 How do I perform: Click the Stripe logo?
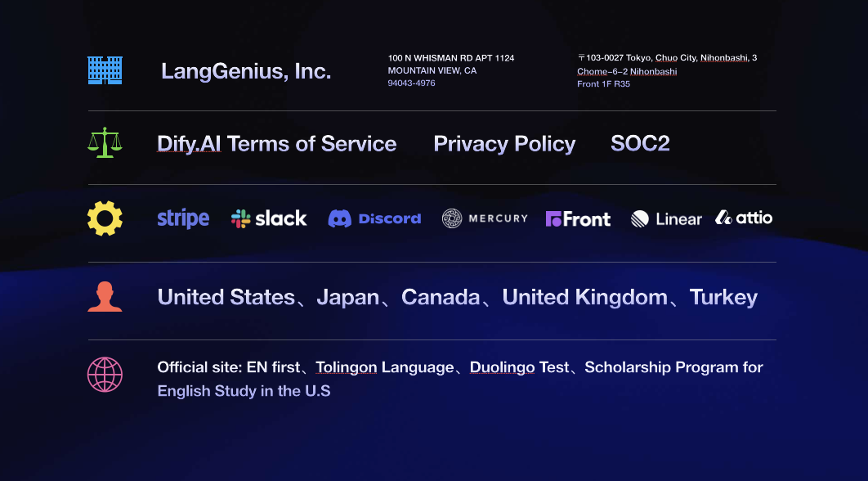point(183,218)
